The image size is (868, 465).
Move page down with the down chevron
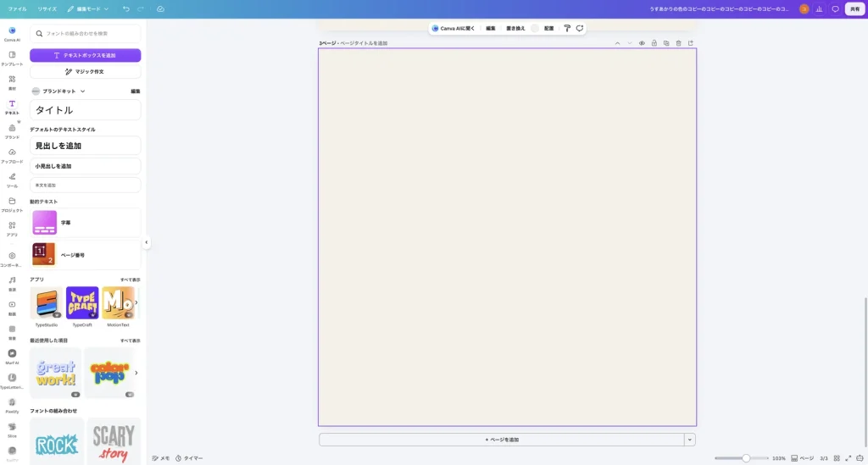click(x=630, y=43)
